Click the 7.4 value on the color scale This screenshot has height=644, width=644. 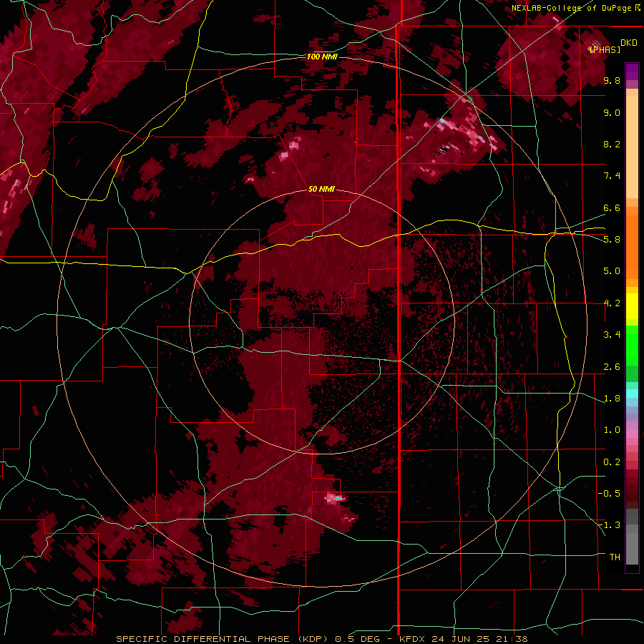612,176
